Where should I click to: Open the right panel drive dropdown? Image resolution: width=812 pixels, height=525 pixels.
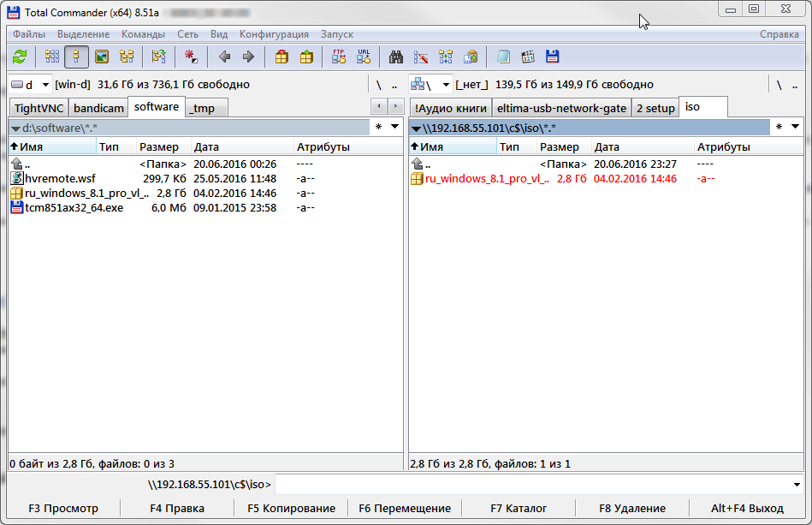point(430,85)
